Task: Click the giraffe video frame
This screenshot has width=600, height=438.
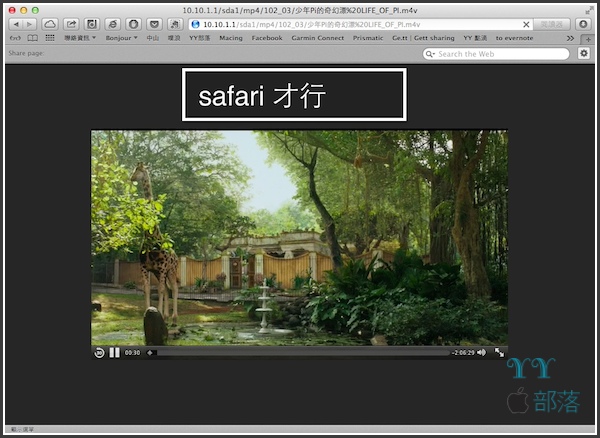Action: tap(299, 238)
